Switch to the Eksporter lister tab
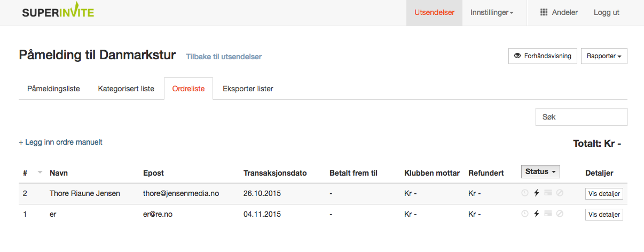Screen dimensions: 644x252 (248, 89)
